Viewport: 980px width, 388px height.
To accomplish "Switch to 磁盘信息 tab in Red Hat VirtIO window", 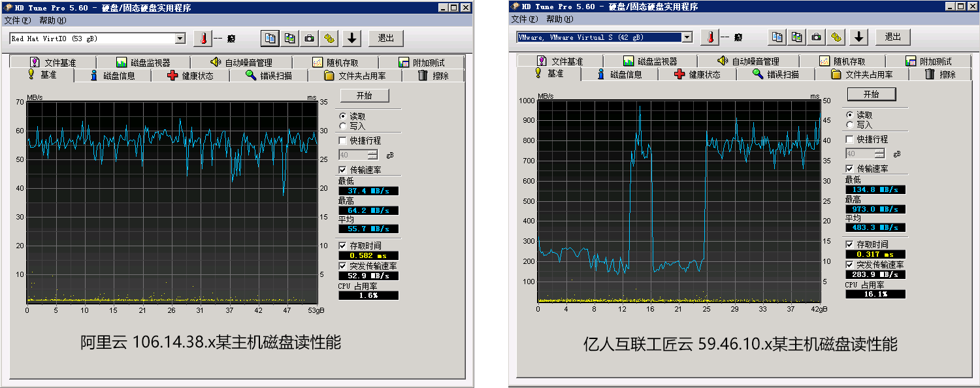I will [x=112, y=76].
